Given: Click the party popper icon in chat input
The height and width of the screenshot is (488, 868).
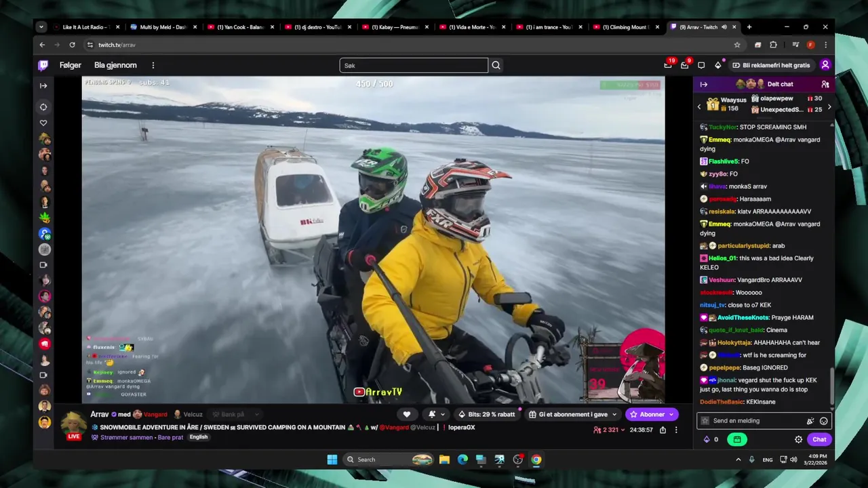Looking at the screenshot, I should tap(810, 421).
